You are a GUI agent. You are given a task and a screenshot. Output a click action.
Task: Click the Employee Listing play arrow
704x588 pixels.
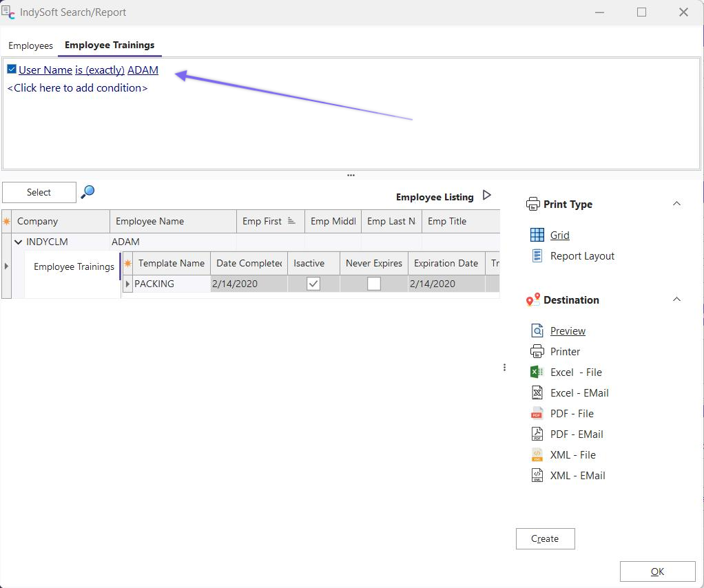[487, 196]
